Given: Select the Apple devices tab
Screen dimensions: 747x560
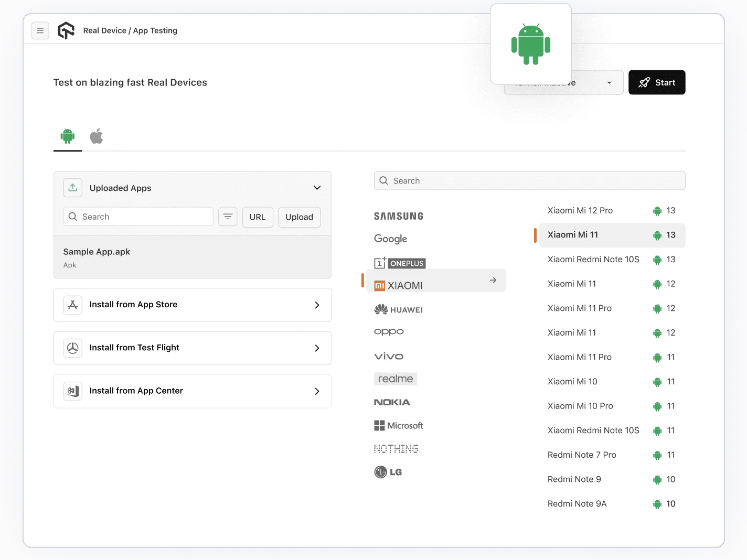Looking at the screenshot, I should pyautogui.click(x=97, y=136).
